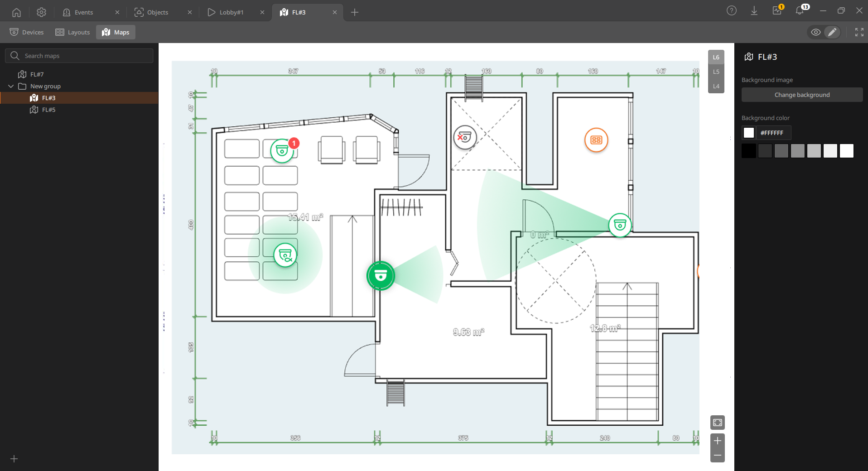The image size is (868, 471).
Task: Select FL#5 map in tree
Action: (48, 110)
